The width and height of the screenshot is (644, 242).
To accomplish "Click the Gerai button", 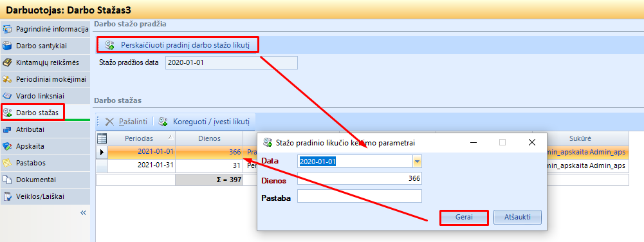I will point(464,218).
